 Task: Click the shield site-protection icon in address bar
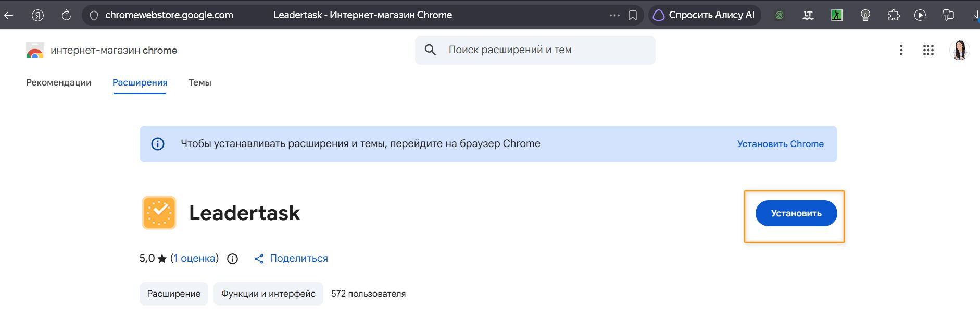pyautogui.click(x=94, y=15)
